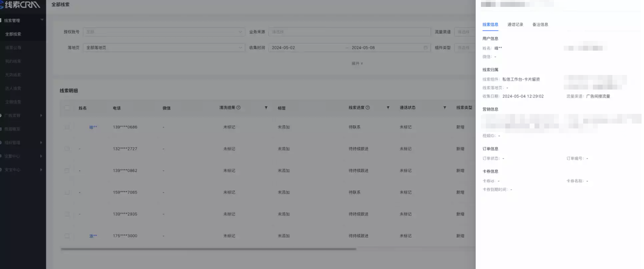Expand more filters with 展开
This screenshot has width=644, height=269.
pyautogui.click(x=357, y=64)
